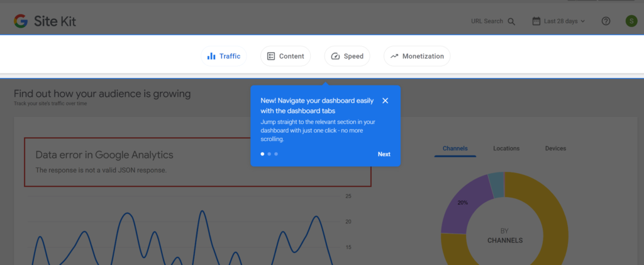Select the second tour step dot
This screenshot has width=644, height=265.
(x=269, y=154)
